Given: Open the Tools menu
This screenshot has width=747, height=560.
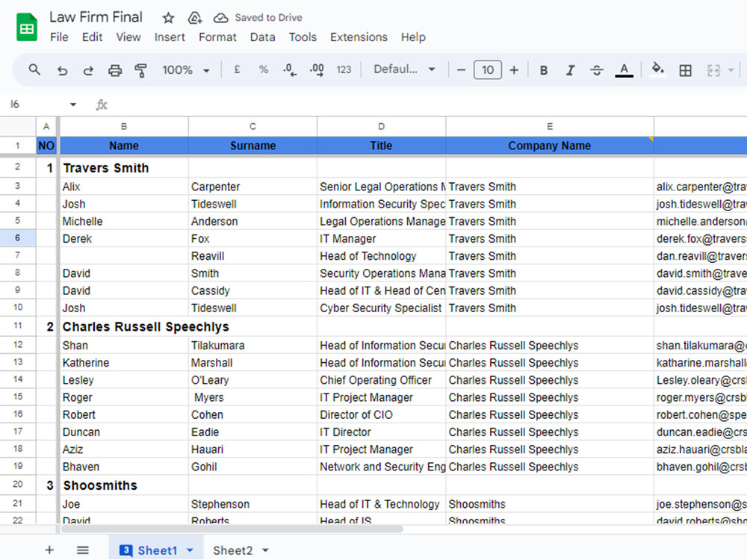Looking at the screenshot, I should click(x=303, y=37).
